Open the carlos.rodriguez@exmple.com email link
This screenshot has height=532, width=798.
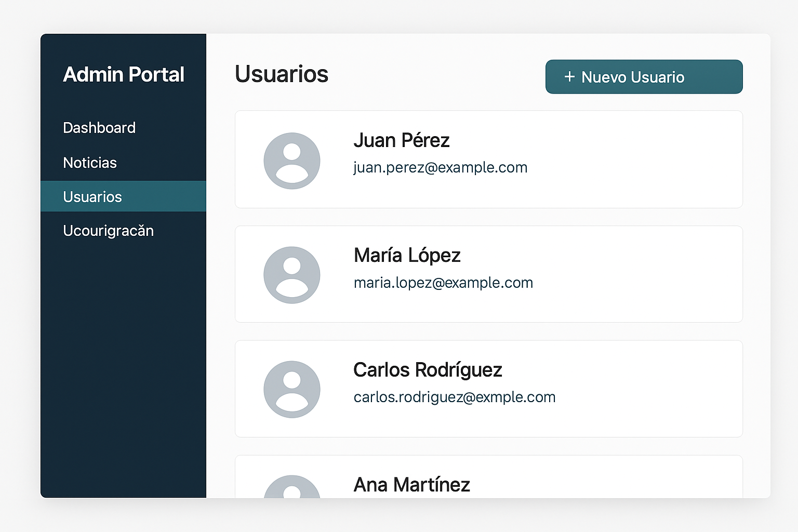(x=454, y=397)
